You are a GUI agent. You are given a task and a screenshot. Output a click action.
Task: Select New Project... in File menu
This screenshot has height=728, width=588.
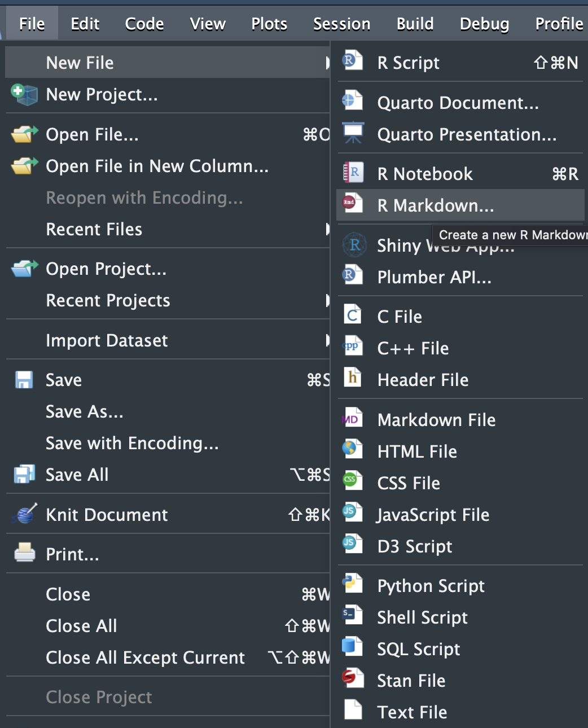tap(168, 94)
